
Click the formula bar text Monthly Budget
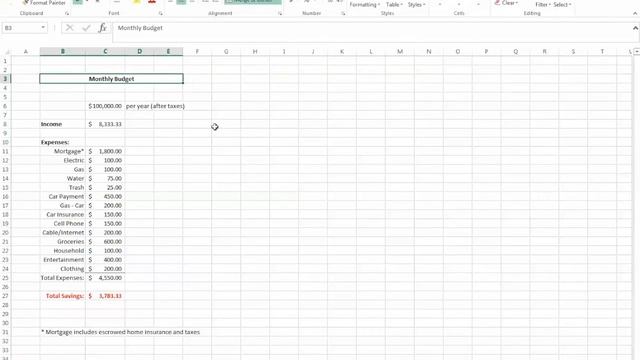coord(140,28)
